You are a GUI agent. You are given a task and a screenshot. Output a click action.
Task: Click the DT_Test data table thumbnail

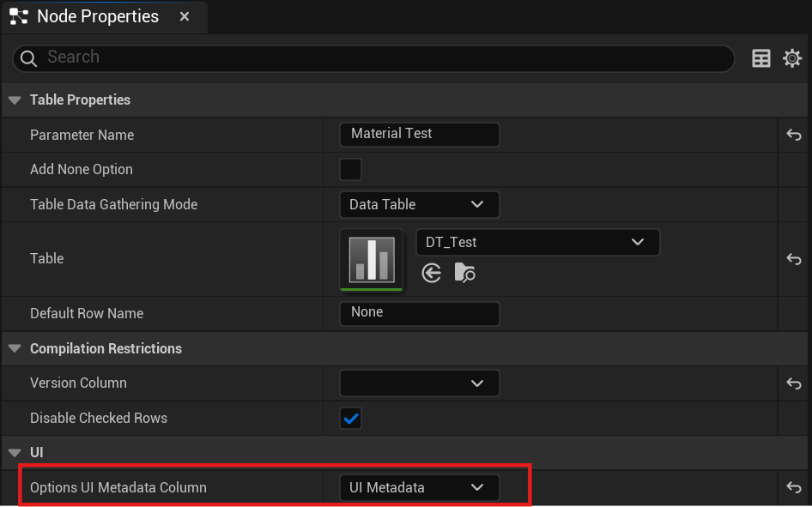372,260
